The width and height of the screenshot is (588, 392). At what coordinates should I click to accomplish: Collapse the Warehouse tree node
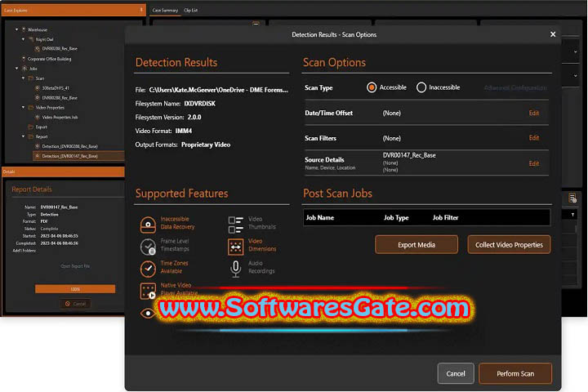[16, 29]
